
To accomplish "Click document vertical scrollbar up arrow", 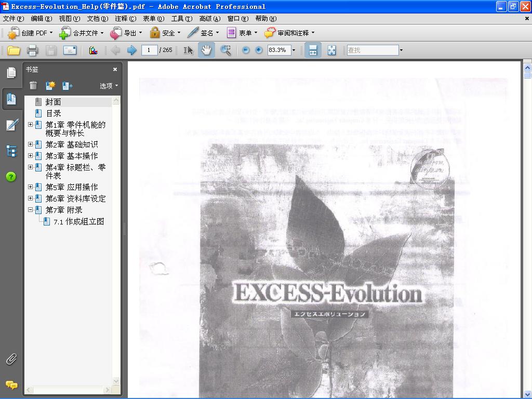I will click(x=527, y=68).
